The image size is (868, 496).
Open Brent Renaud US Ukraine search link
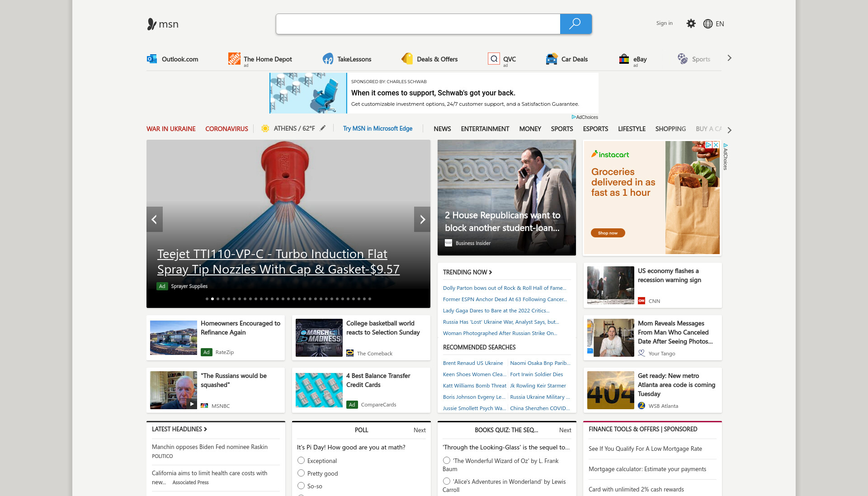click(x=473, y=363)
